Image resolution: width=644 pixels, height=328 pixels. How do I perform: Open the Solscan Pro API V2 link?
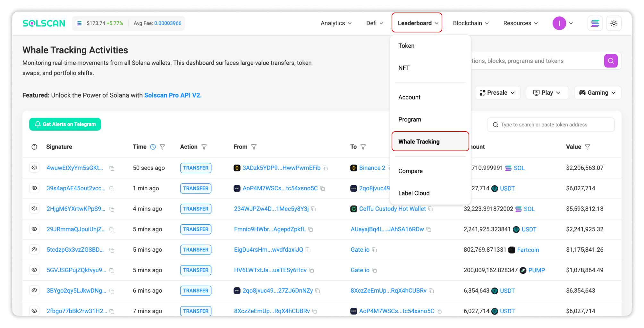click(x=173, y=95)
